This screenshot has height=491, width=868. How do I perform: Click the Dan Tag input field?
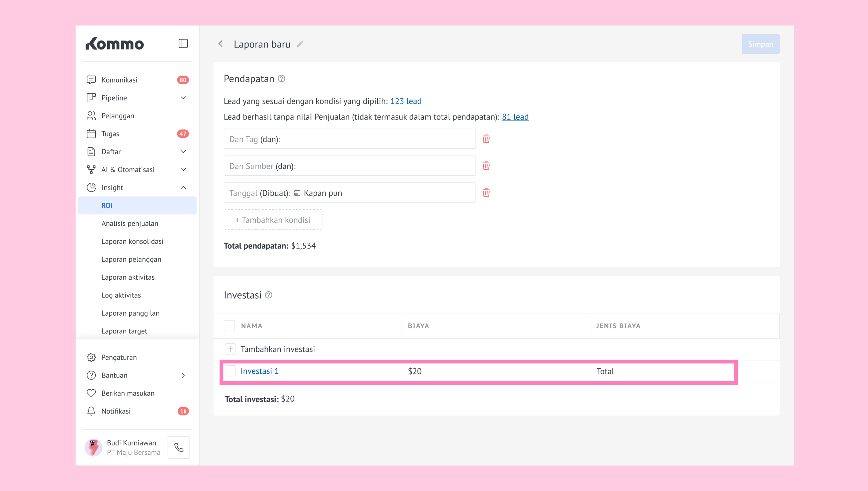pos(350,139)
